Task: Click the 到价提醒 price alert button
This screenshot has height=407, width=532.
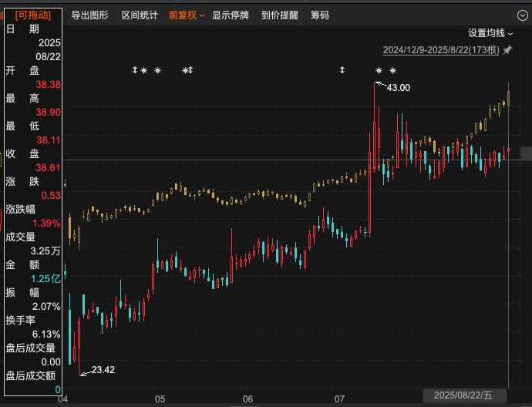Action: click(279, 15)
